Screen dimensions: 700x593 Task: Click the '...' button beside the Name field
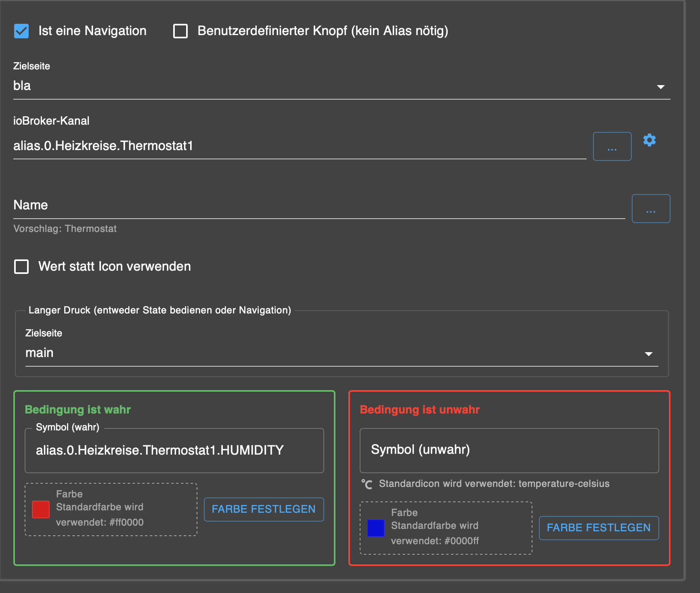point(651,209)
